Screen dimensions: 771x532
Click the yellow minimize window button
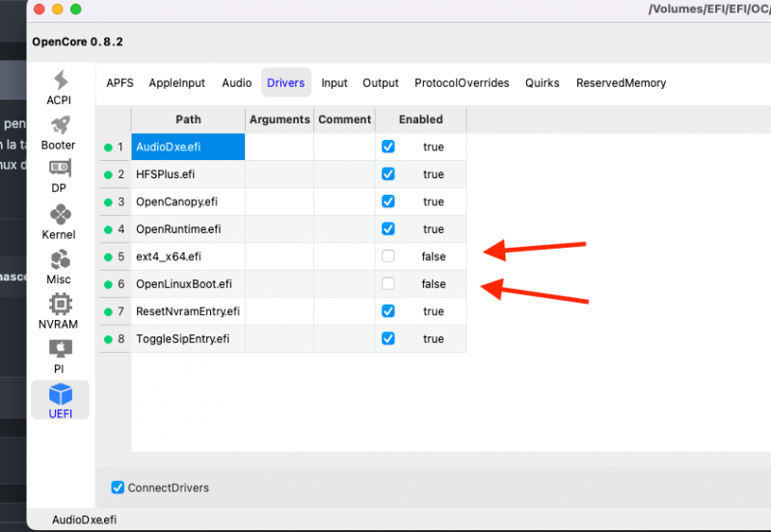[x=58, y=9]
